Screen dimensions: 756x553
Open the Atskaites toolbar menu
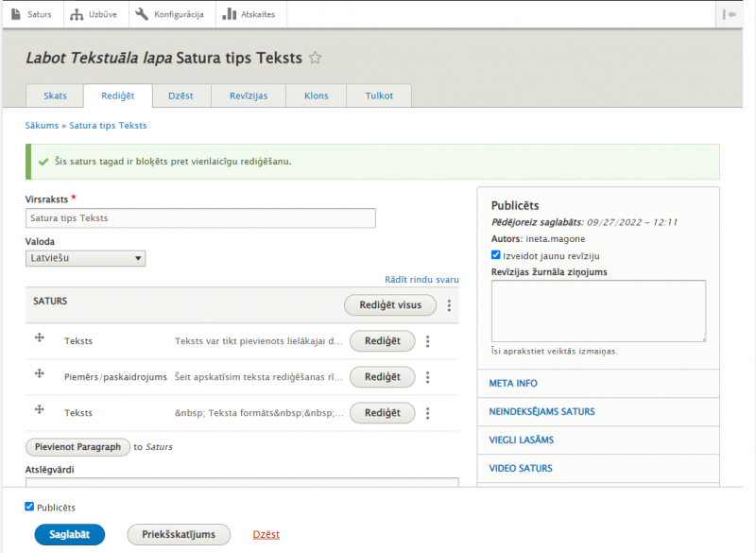tap(250, 14)
